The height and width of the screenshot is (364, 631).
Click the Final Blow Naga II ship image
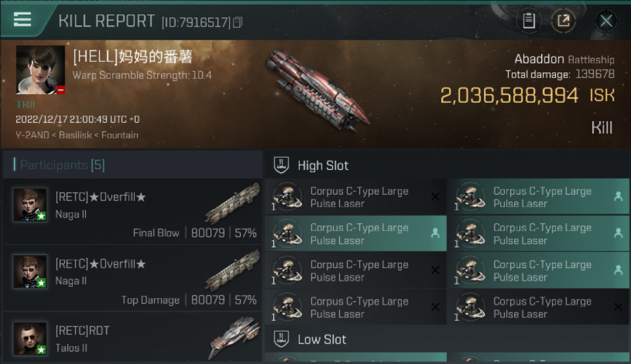click(x=232, y=203)
